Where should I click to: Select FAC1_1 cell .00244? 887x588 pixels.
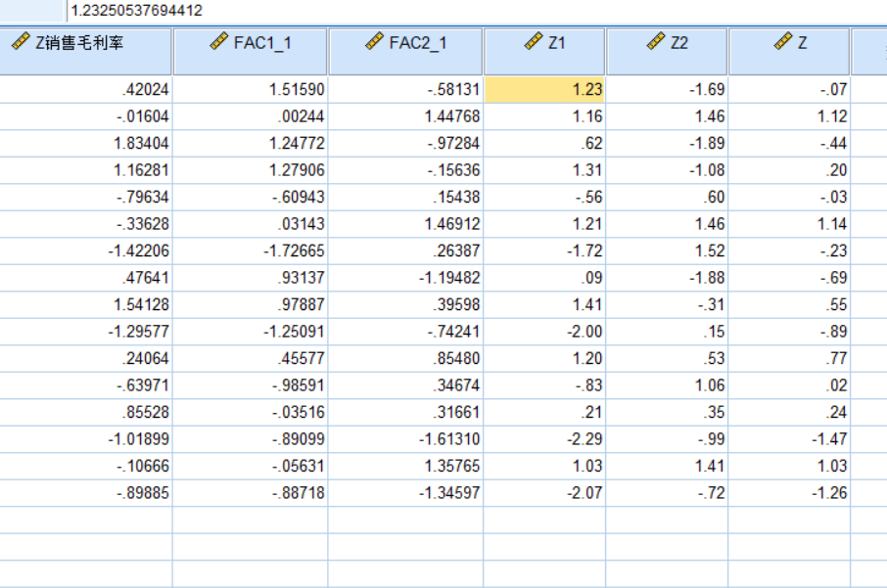[x=250, y=116]
